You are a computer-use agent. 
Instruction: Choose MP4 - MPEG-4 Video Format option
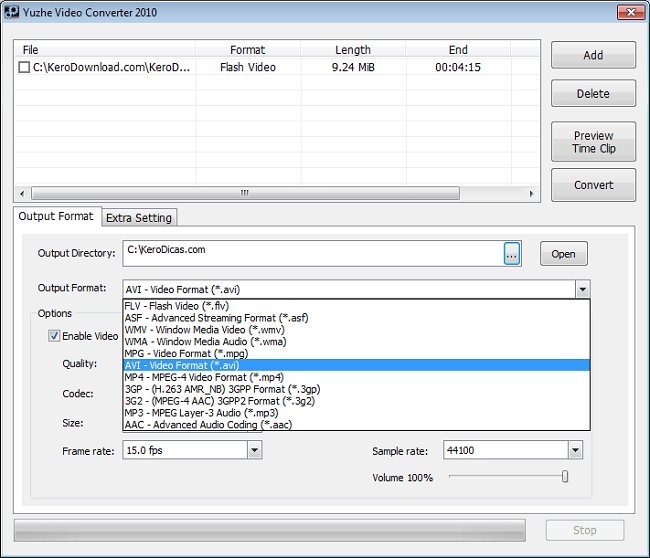(357, 377)
